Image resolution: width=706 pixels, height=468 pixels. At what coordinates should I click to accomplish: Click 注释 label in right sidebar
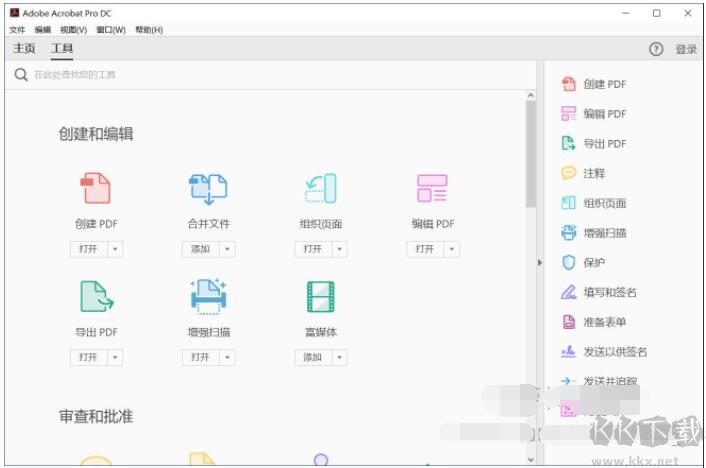(x=594, y=173)
